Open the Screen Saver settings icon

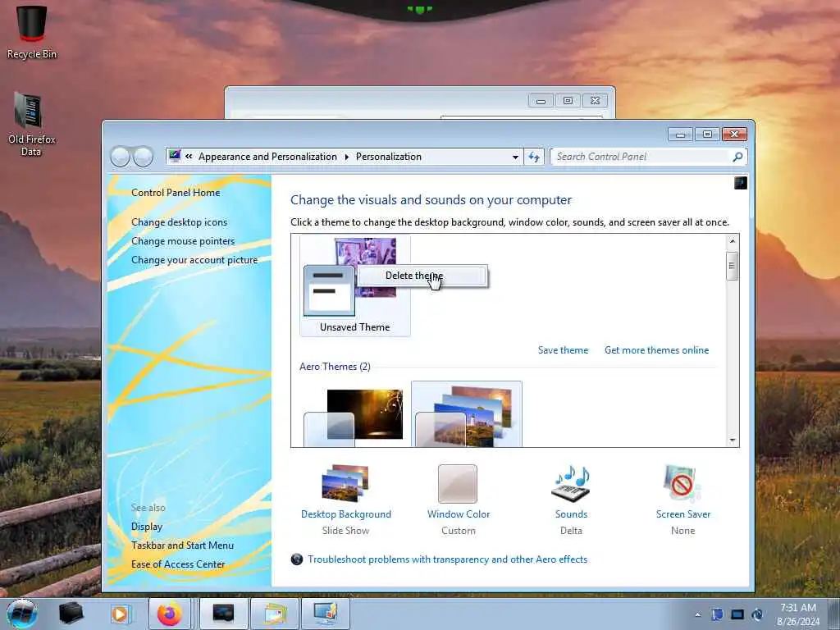coord(682,483)
